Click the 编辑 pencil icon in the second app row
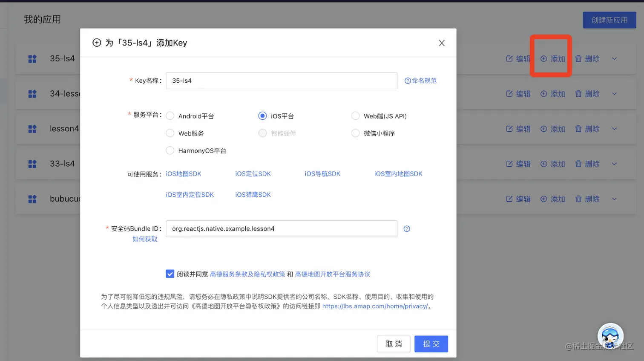 (x=509, y=94)
